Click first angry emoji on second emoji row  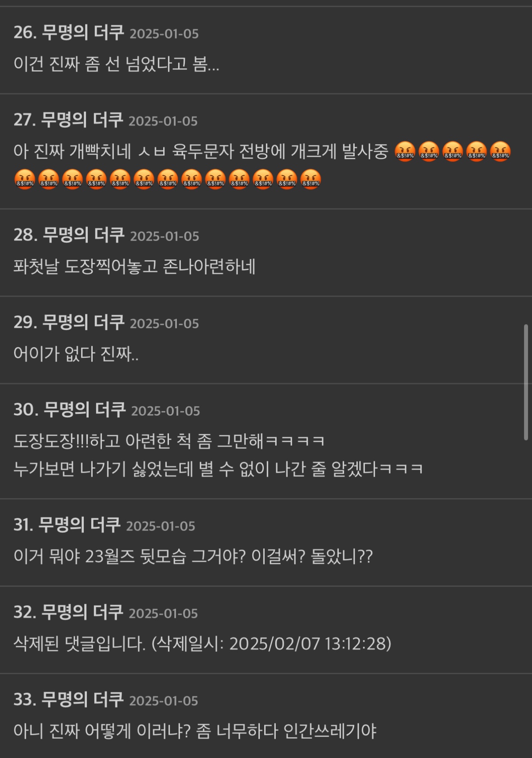pyautogui.click(x=24, y=180)
